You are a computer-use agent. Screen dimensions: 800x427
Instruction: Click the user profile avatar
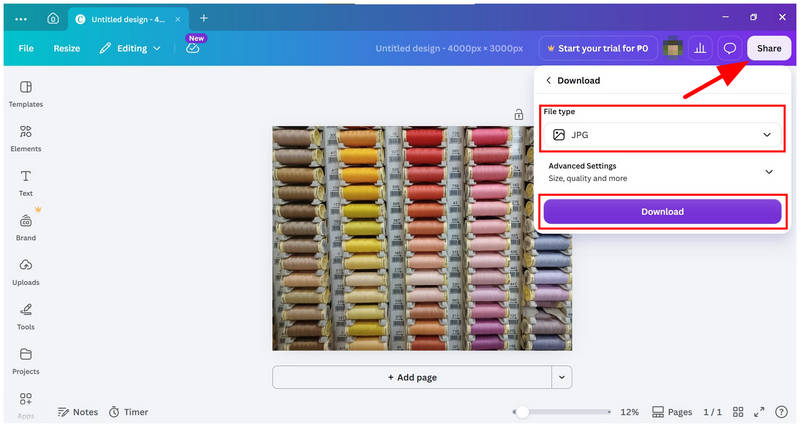point(672,48)
